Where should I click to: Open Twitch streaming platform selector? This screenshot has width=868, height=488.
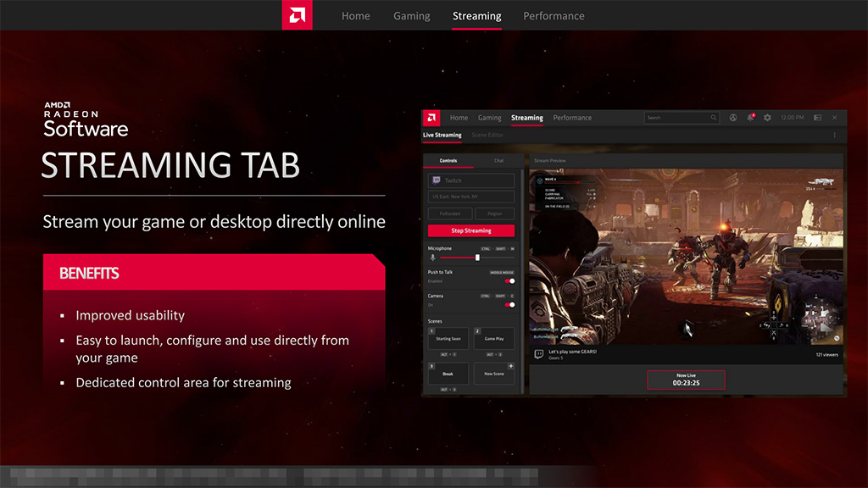click(471, 180)
